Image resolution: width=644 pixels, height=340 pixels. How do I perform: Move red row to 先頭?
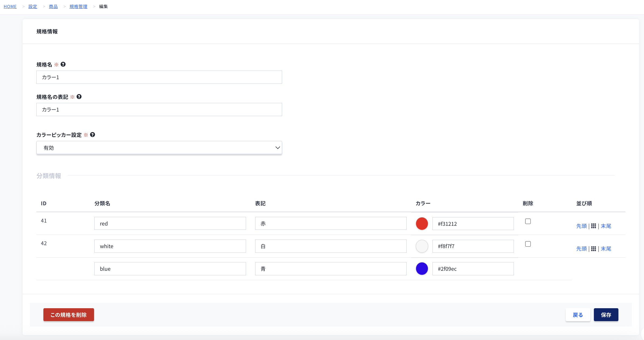point(581,226)
